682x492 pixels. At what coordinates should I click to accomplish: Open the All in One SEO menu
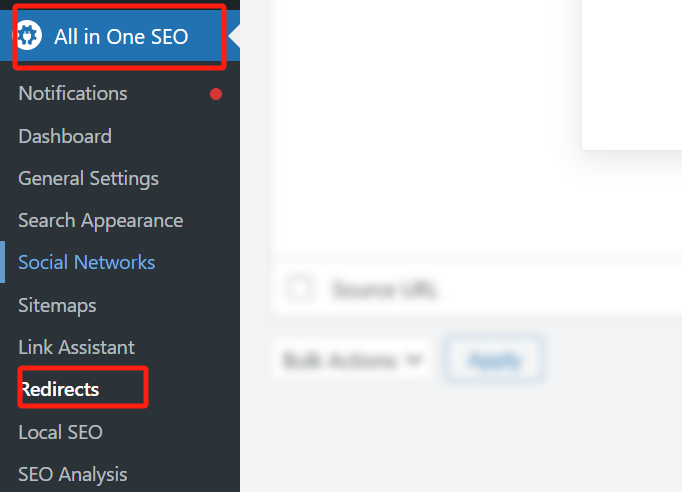[121, 37]
